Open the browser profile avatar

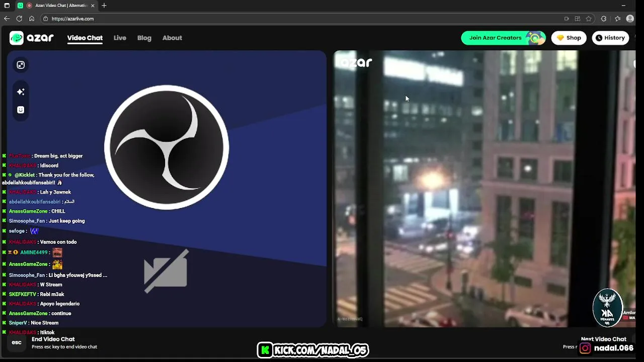pos(630,19)
